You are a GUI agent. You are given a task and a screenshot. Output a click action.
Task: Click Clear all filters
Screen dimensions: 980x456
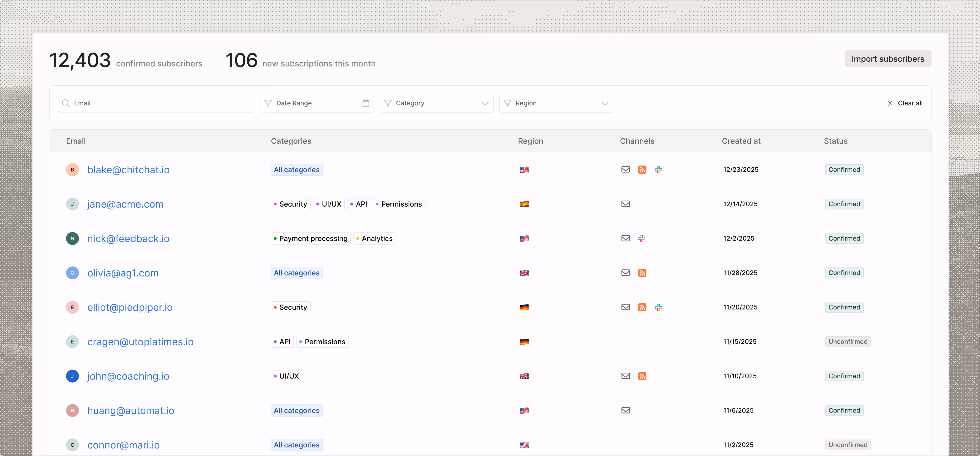click(905, 103)
